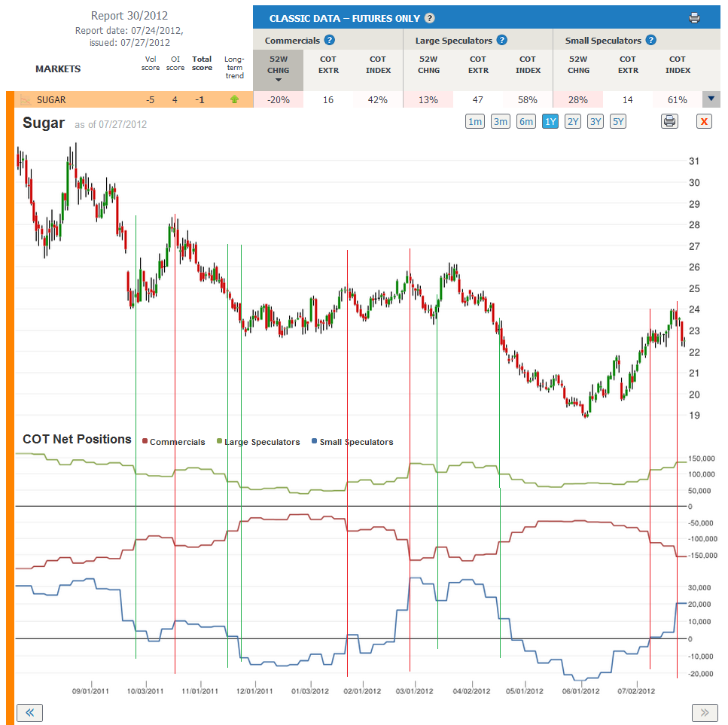The height and width of the screenshot is (725, 728).
Task: Print the Sugar chart
Action: point(669,121)
